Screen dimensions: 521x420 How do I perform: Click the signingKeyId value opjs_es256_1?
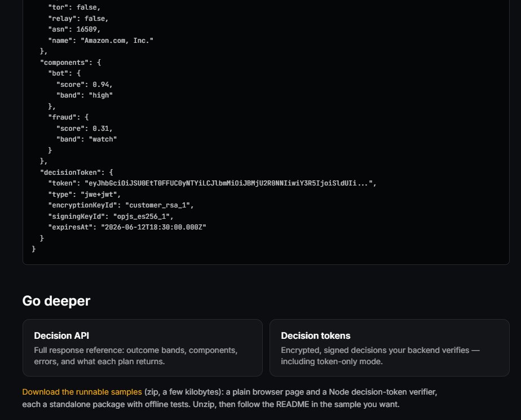pyautogui.click(x=141, y=216)
